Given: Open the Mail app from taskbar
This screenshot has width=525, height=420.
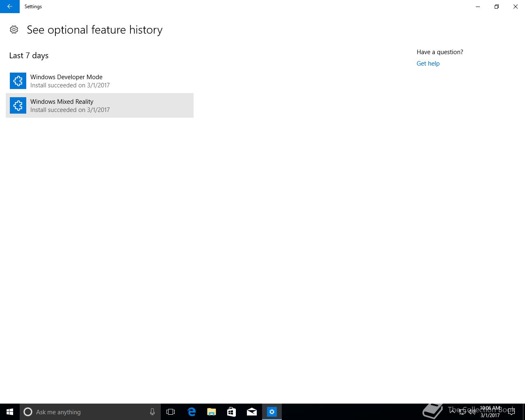Looking at the screenshot, I should [252, 412].
